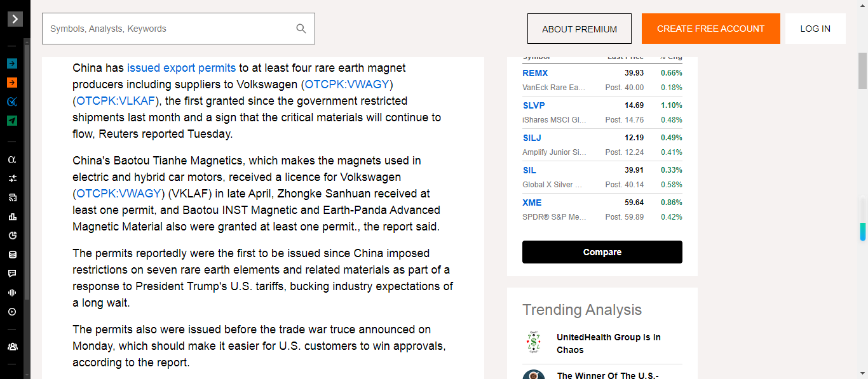
Task: Expand the left sidebar with the chevron
Action: pos(15,19)
